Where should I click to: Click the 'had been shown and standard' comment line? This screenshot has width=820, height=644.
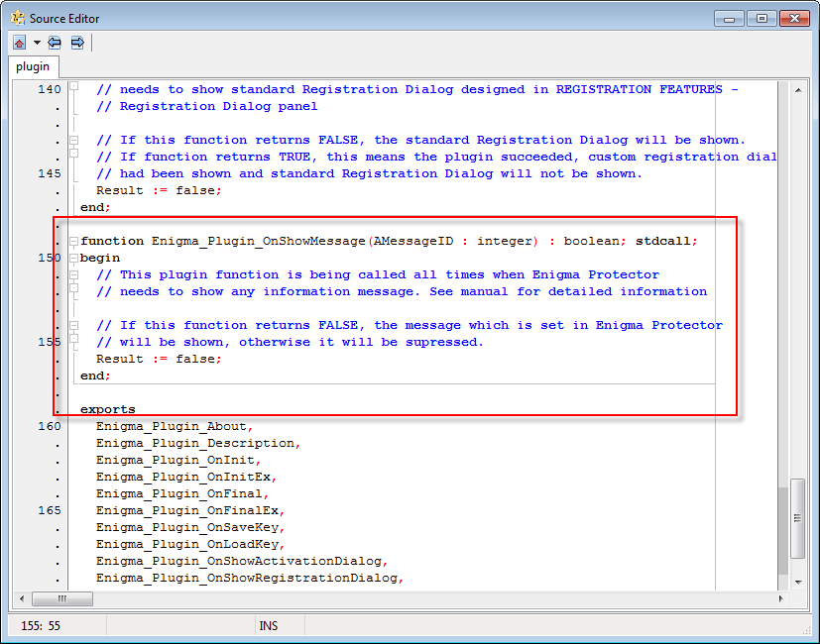pos(369,173)
